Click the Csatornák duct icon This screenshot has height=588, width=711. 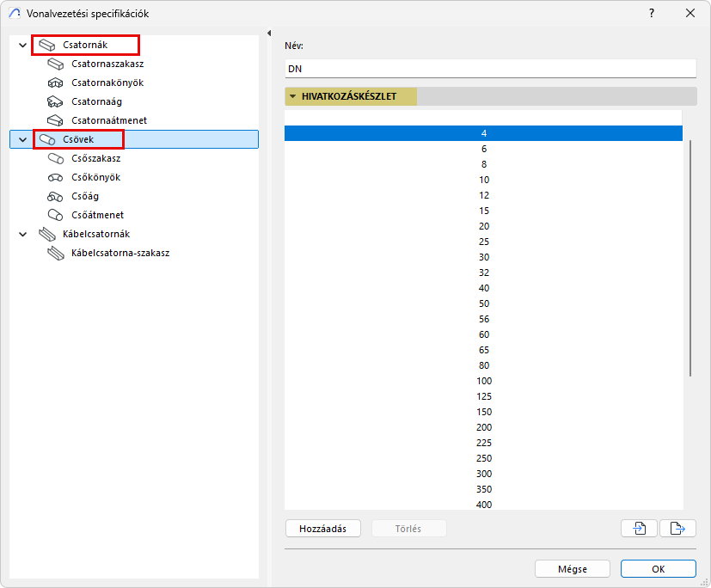(x=46, y=45)
